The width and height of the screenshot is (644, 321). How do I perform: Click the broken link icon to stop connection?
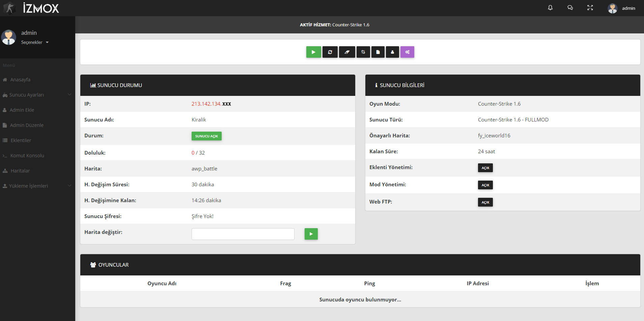pyautogui.click(x=363, y=52)
